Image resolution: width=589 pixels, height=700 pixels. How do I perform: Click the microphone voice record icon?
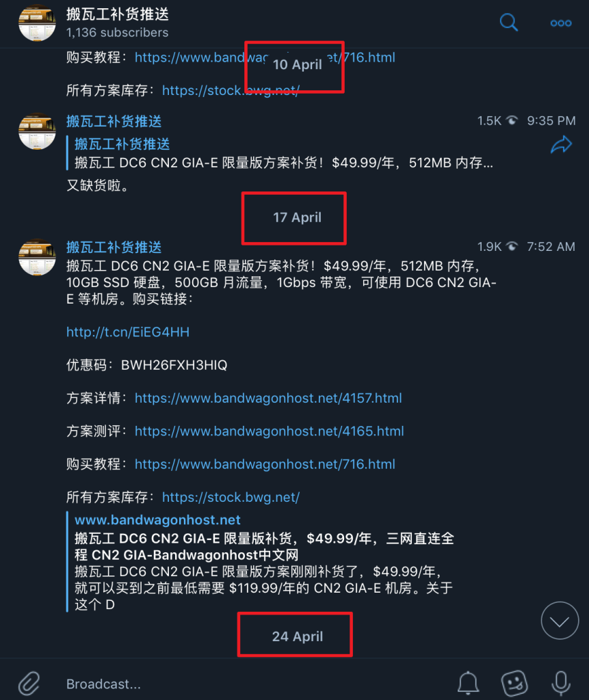[x=561, y=683]
